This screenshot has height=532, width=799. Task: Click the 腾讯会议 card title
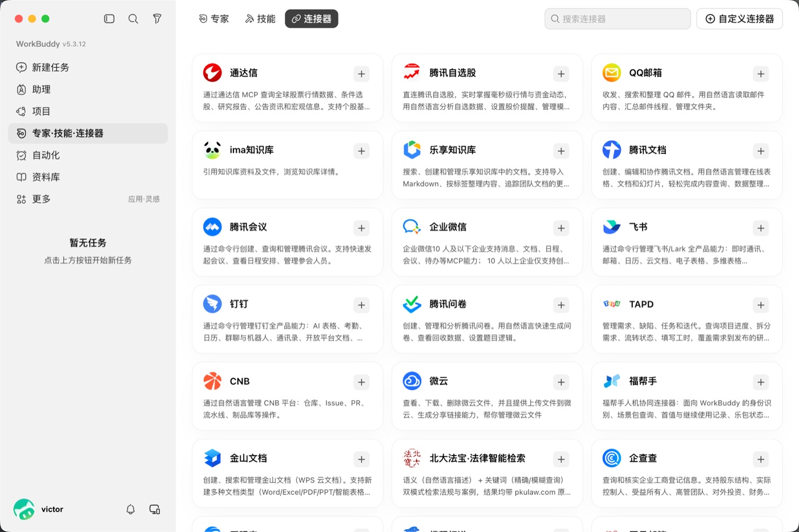coord(248,227)
